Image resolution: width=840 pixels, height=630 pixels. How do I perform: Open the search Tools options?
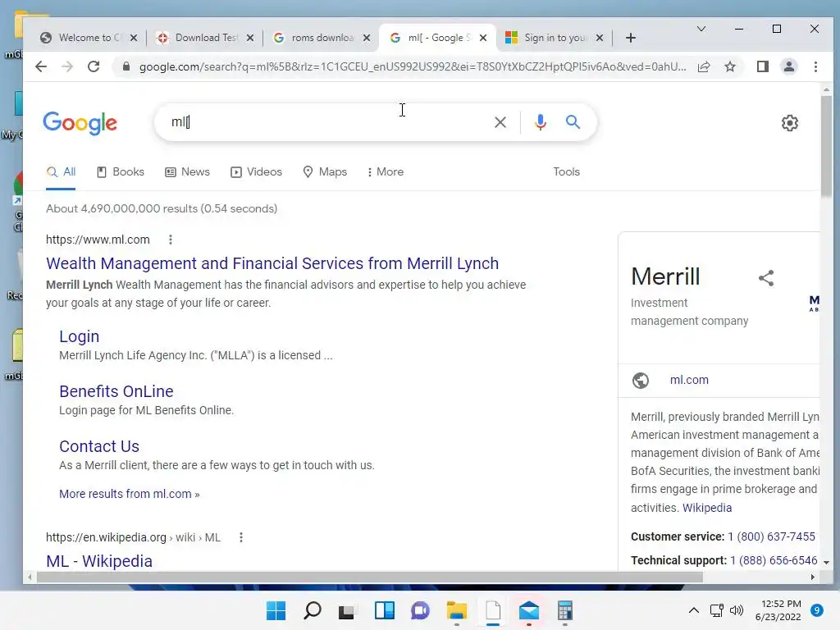(x=566, y=172)
